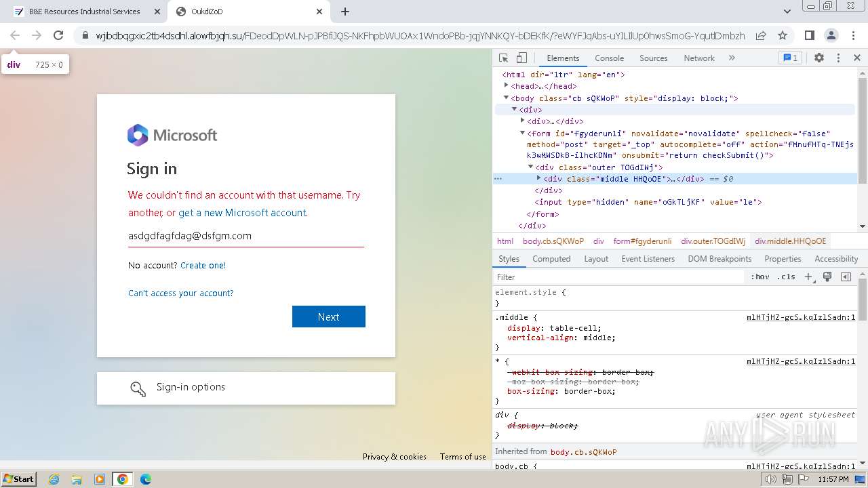Open the Privacy & cookies link
This screenshot has width=868, height=488.
point(394,457)
